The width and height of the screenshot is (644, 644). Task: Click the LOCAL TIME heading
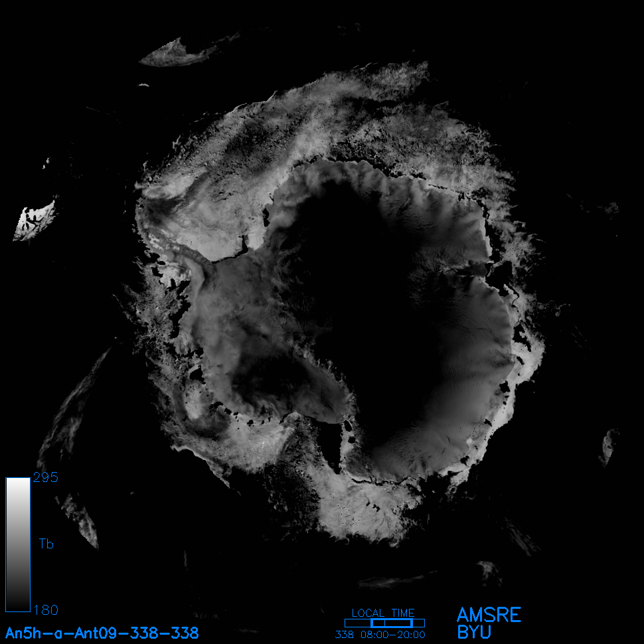383,613
